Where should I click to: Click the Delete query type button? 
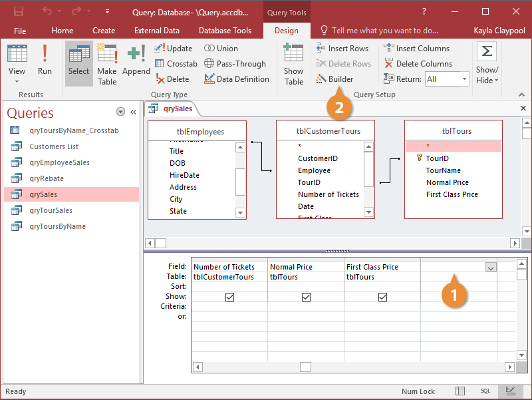pos(172,79)
